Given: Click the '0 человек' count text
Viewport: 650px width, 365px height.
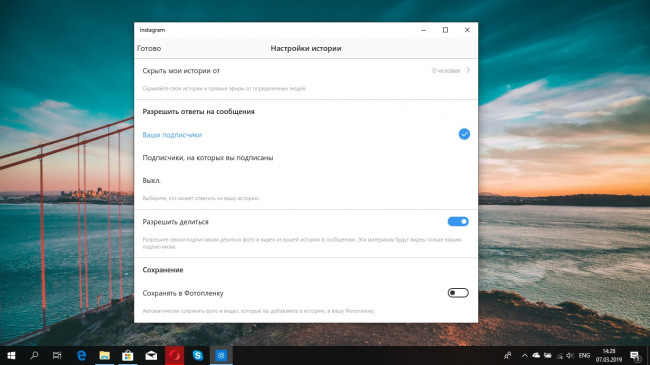Looking at the screenshot, I should click(x=446, y=71).
